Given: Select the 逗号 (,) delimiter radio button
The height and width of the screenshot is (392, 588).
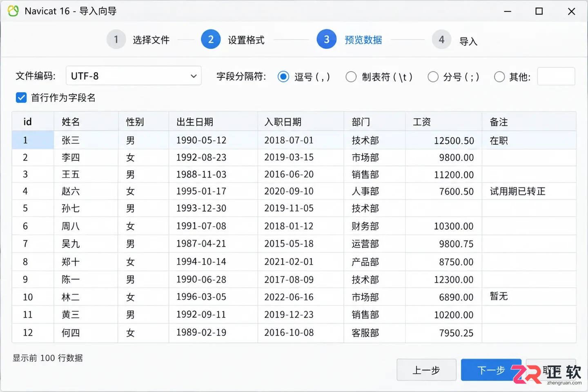Looking at the screenshot, I should (x=283, y=77).
